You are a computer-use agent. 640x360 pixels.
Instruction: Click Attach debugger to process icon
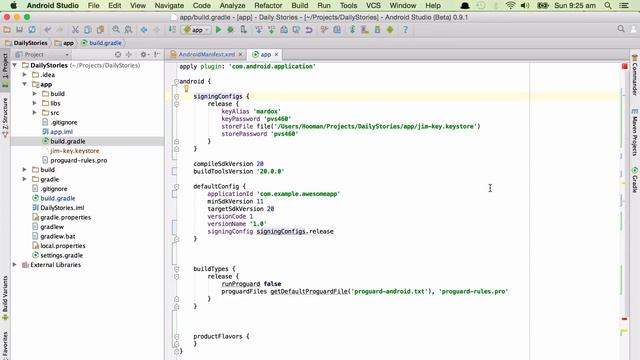(243, 30)
